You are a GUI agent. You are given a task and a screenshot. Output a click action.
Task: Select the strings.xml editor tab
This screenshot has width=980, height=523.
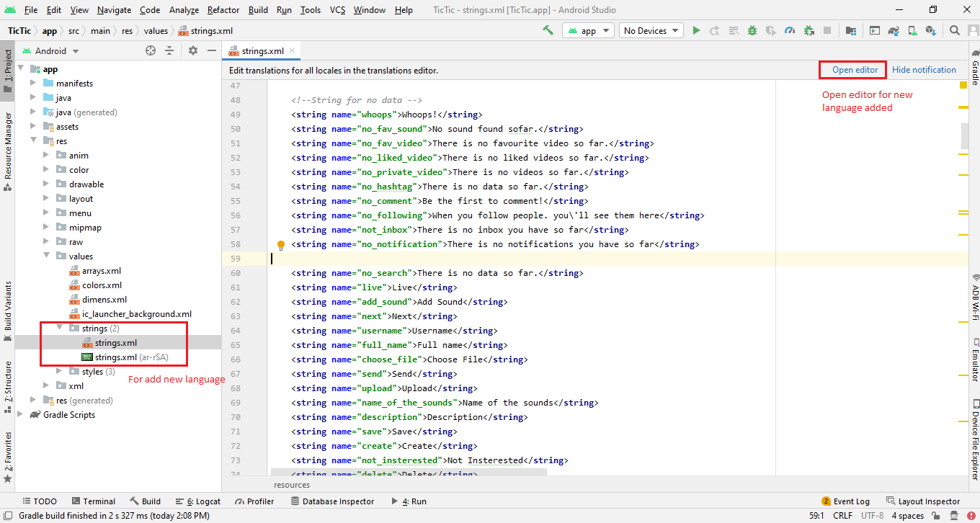pos(262,51)
